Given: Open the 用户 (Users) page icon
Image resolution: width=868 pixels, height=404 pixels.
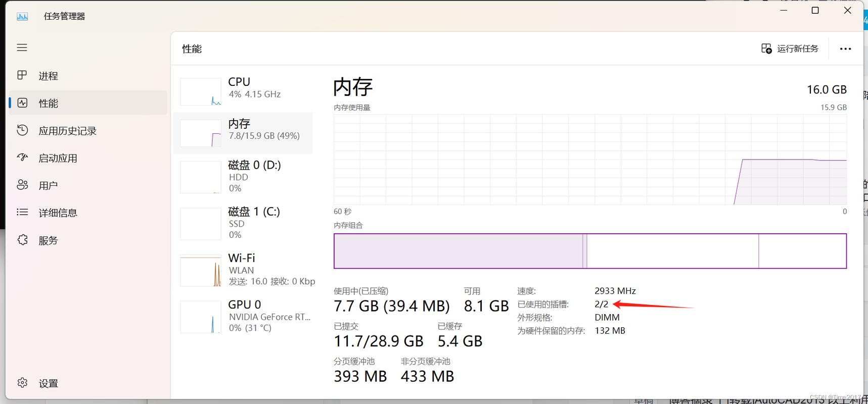Looking at the screenshot, I should tap(22, 185).
